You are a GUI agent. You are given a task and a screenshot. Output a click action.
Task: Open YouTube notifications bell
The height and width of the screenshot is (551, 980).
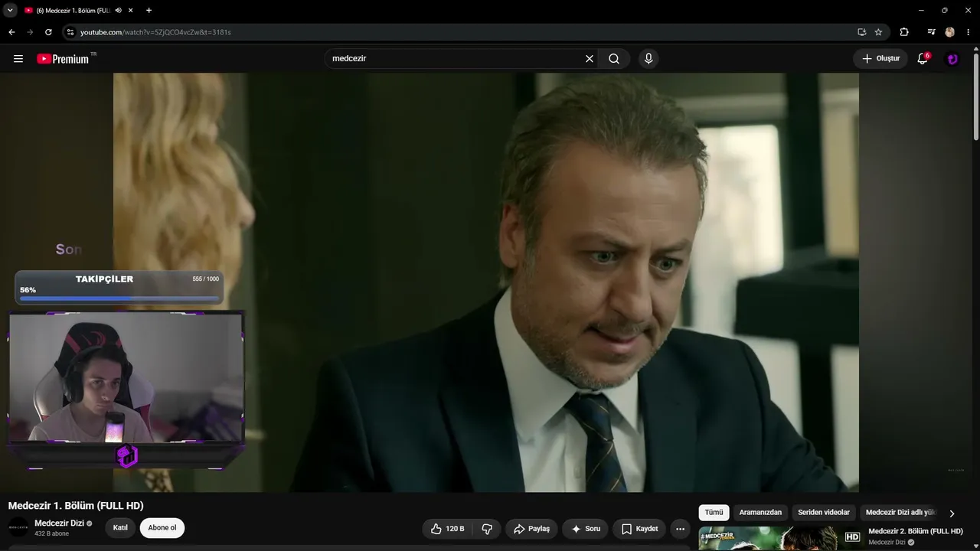923,59
